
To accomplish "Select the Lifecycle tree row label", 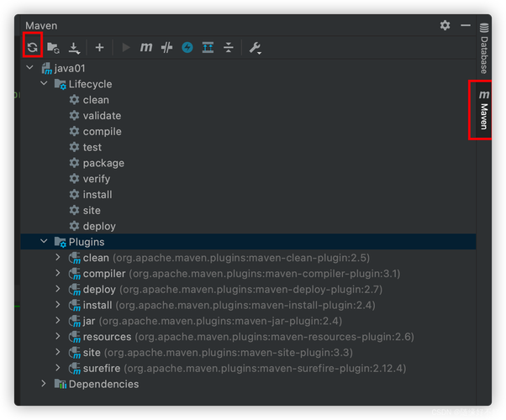I will point(91,84).
